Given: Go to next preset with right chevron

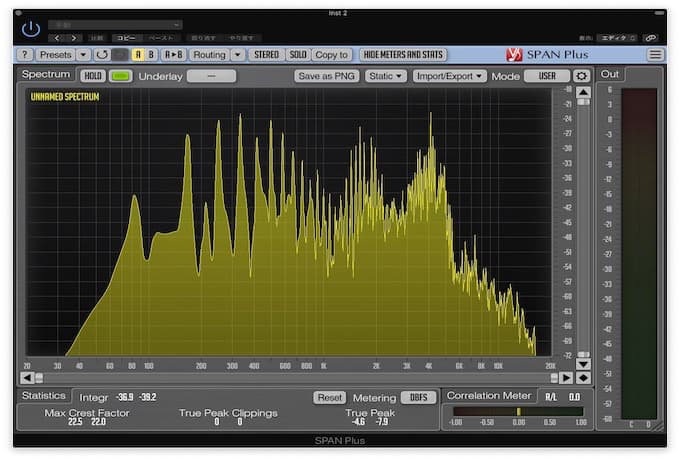Looking at the screenshot, I should pyautogui.click(x=74, y=38).
